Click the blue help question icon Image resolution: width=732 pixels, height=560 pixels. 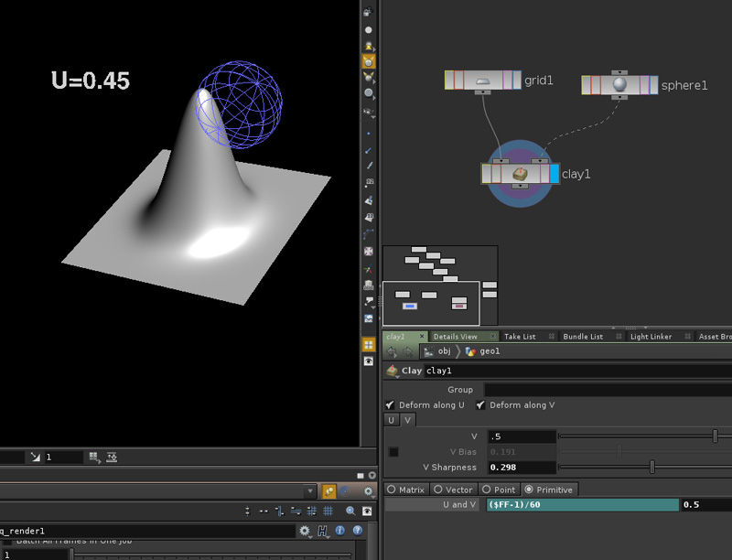357,530
